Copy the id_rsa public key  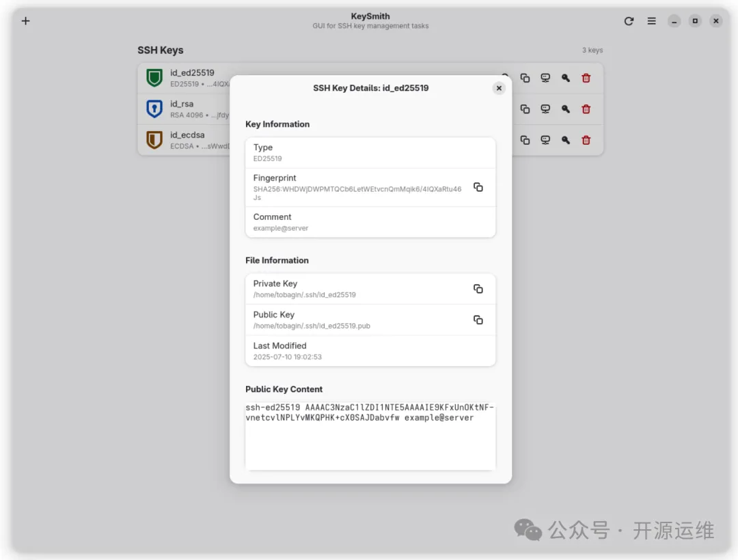point(525,109)
